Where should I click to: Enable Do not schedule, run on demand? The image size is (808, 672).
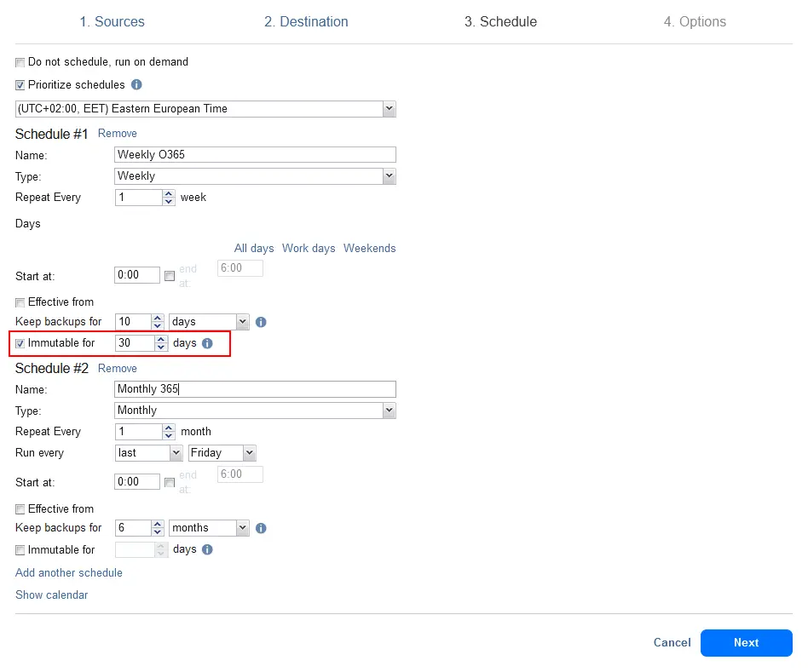coord(20,62)
